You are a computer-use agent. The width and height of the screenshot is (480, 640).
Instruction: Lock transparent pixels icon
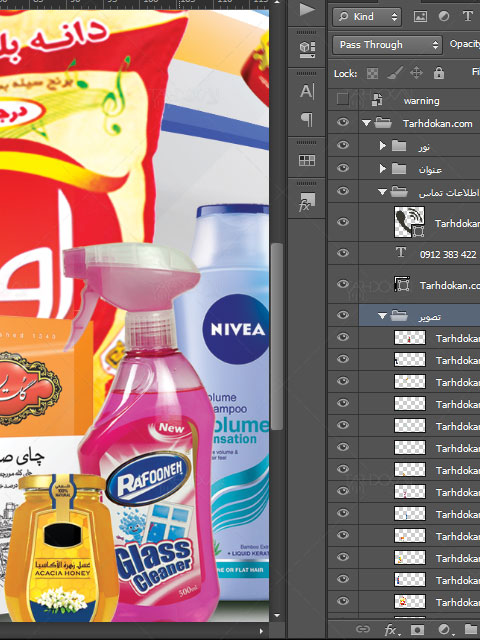coord(372,73)
